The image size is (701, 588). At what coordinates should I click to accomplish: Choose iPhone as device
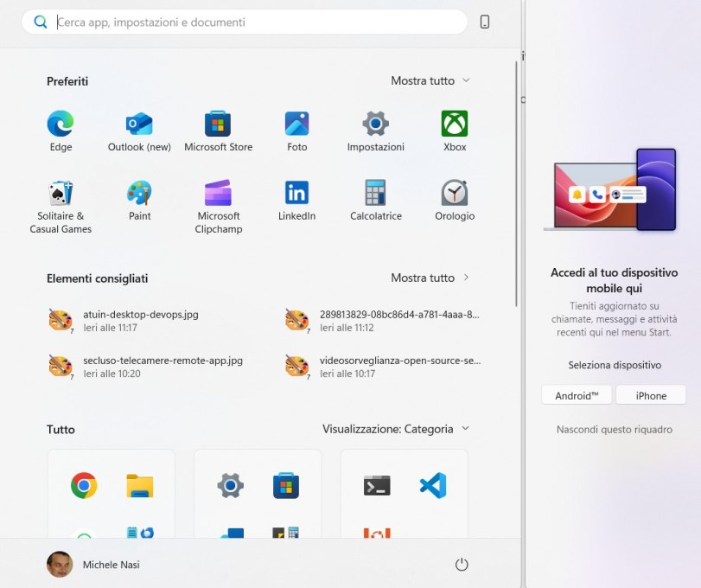click(x=651, y=395)
